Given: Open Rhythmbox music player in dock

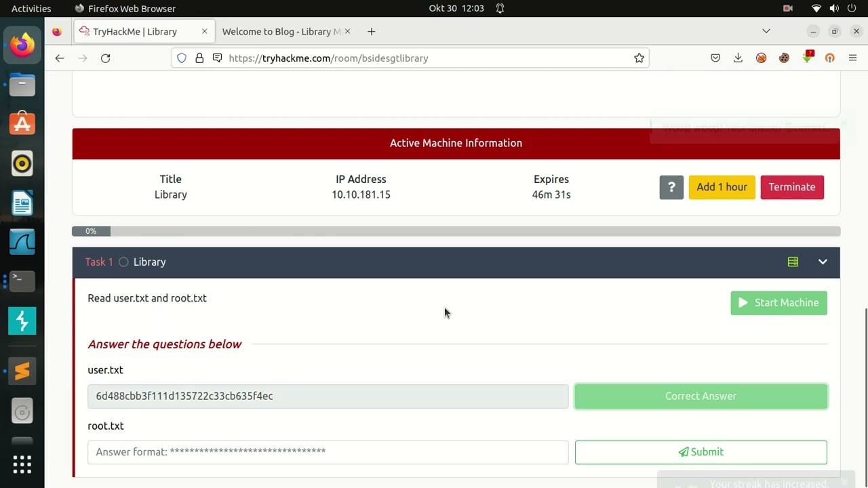Looking at the screenshot, I should 22,163.
